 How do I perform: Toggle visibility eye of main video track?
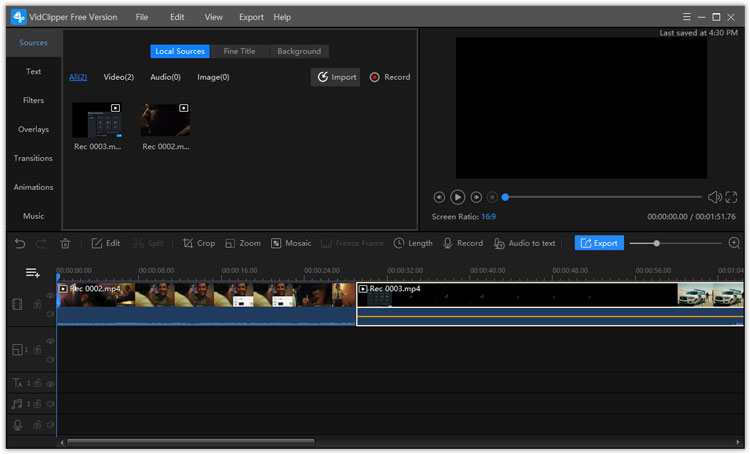50,296
